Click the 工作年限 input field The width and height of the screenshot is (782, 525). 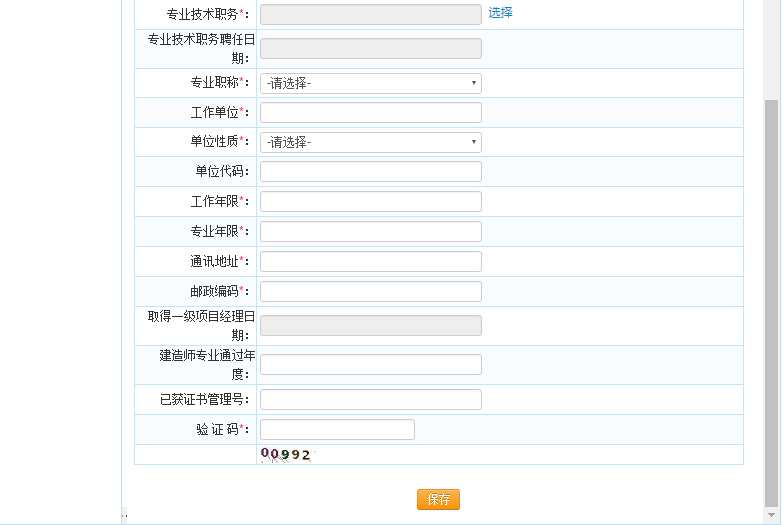pos(370,202)
